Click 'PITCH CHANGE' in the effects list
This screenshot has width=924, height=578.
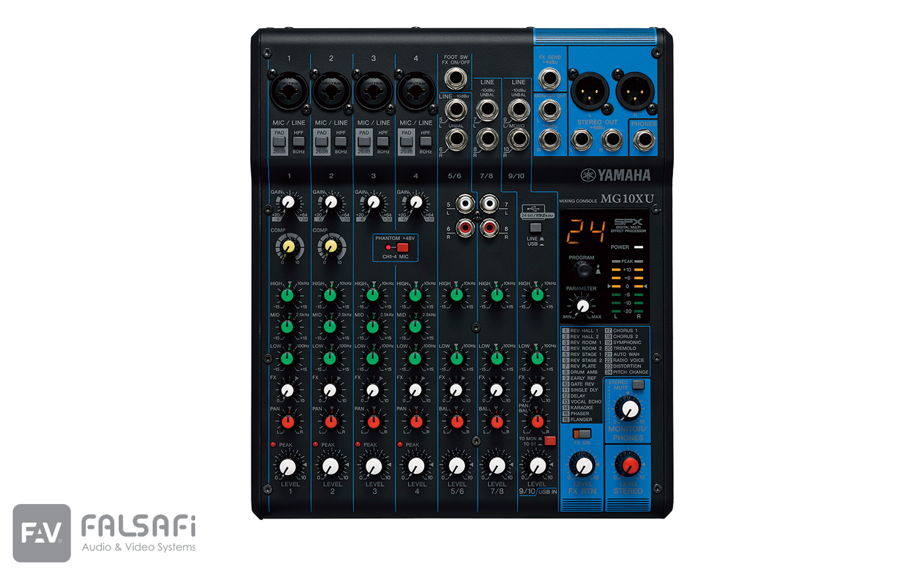point(631,372)
